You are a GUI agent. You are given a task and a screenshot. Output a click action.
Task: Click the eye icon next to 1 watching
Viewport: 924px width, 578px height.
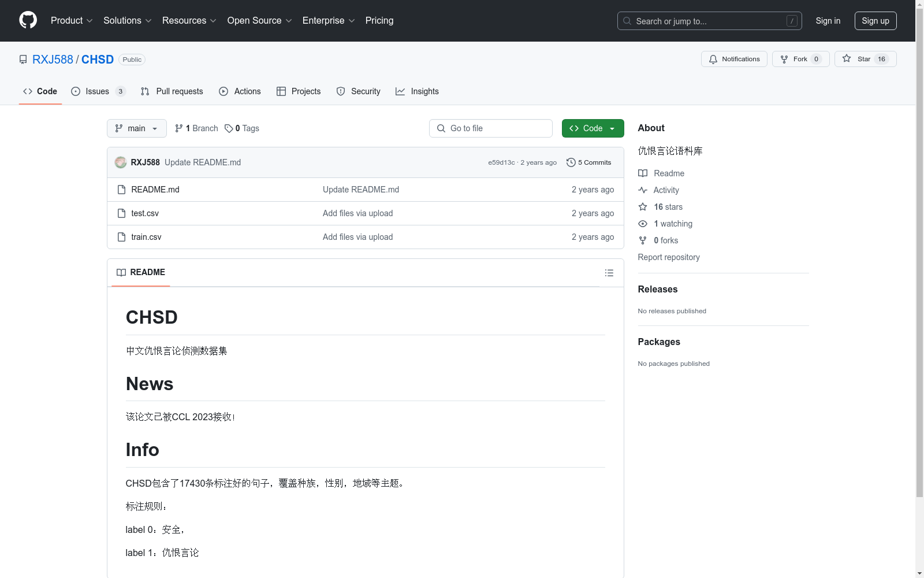pyautogui.click(x=642, y=224)
